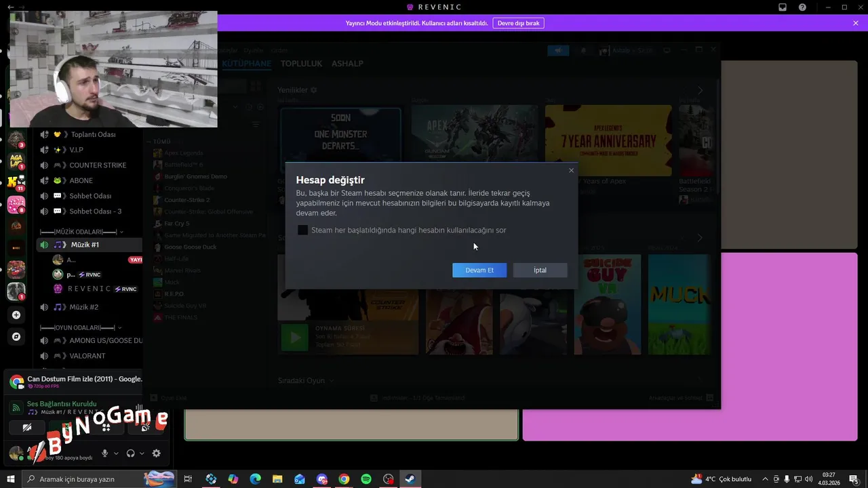868x488 pixels.
Task: Open the Windows Start menu
Action: 10,479
